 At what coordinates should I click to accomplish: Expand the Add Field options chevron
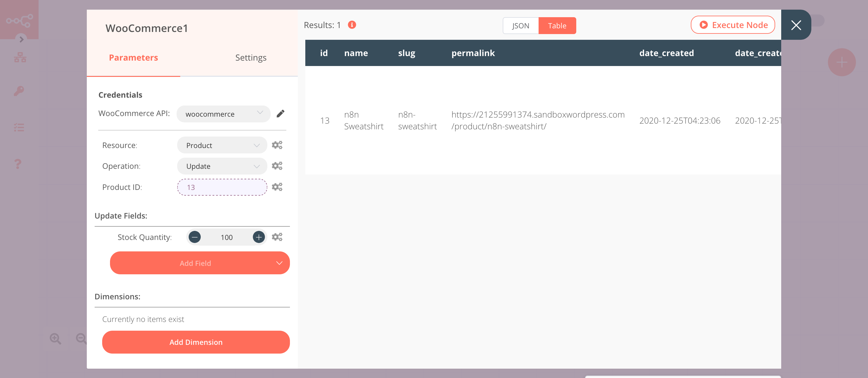(279, 263)
